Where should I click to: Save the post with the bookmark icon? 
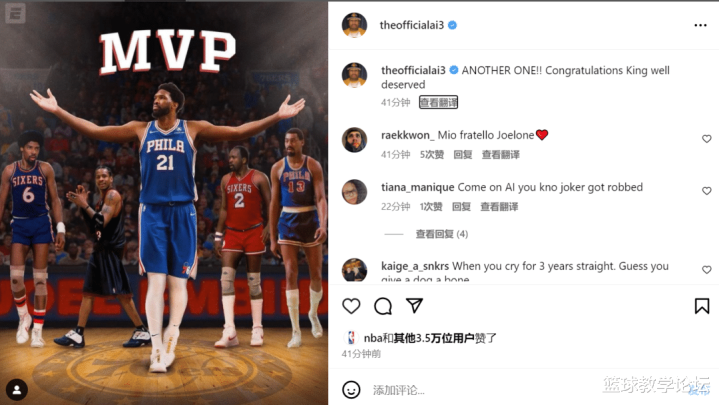pyautogui.click(x=702, y=306)
